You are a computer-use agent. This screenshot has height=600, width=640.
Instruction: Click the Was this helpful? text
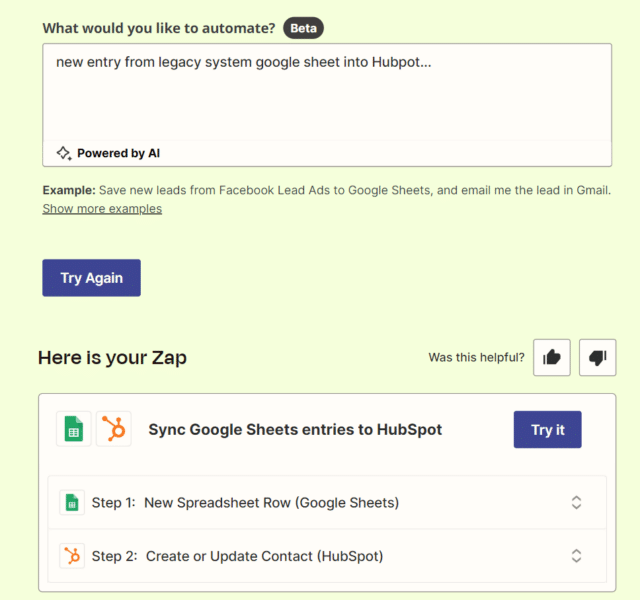(x=476, y=357)
